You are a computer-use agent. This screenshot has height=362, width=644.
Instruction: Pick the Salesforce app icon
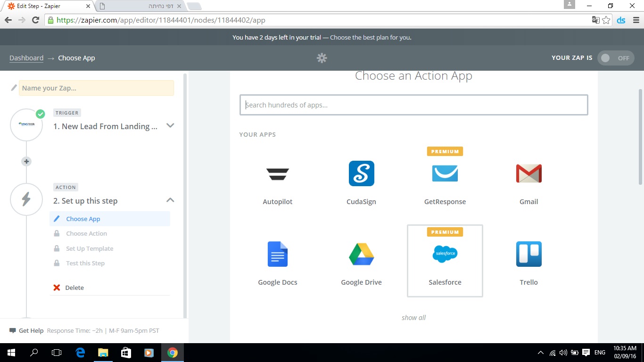pos(445,254)
